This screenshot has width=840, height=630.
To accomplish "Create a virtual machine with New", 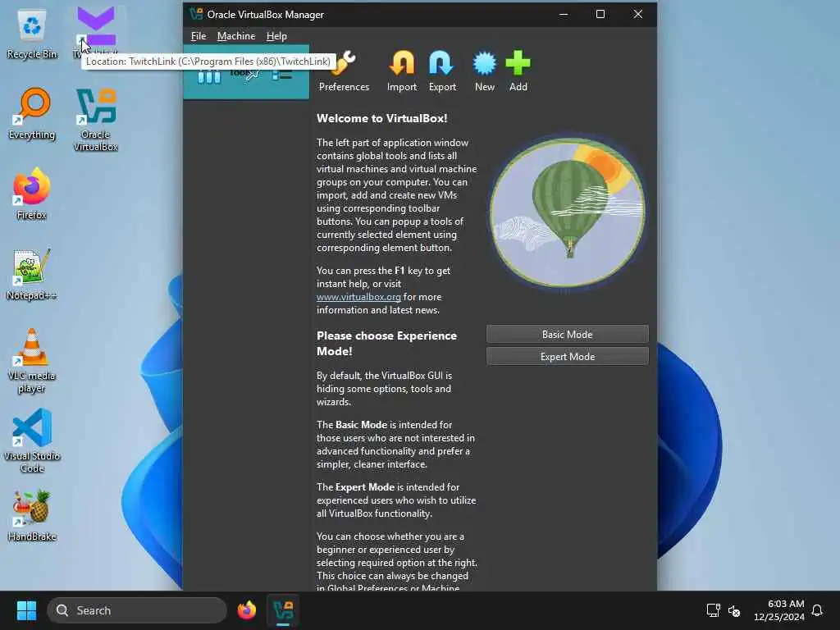I will (484, 71).
